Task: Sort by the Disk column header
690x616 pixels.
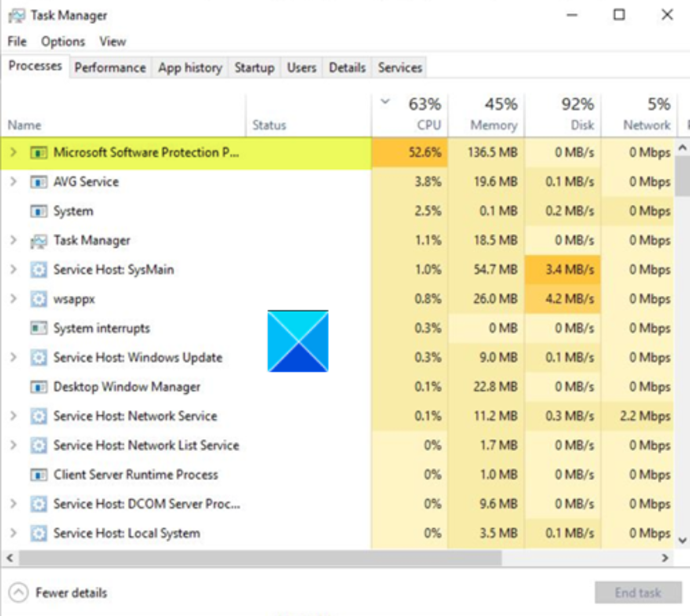Action: pos(563,115)
